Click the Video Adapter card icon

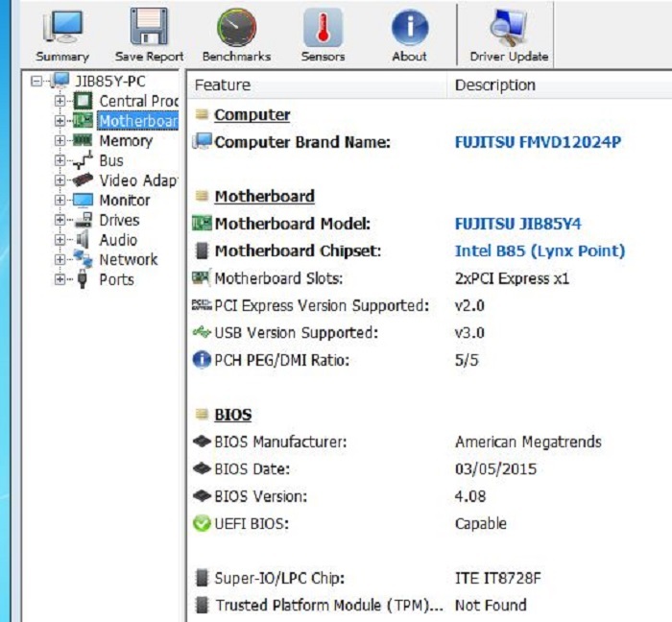pyautogui.click(x=83, y=179)
